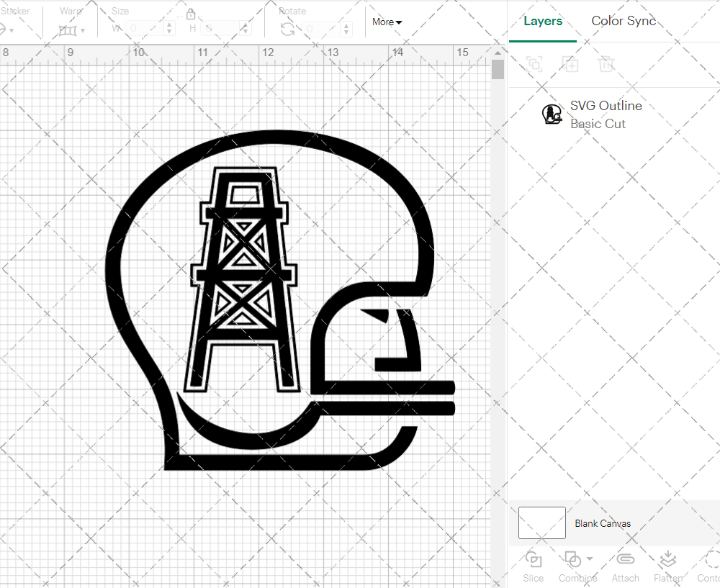Open the More dropdown menu
This screenshot has width=720, height=588.
(387, 22)
